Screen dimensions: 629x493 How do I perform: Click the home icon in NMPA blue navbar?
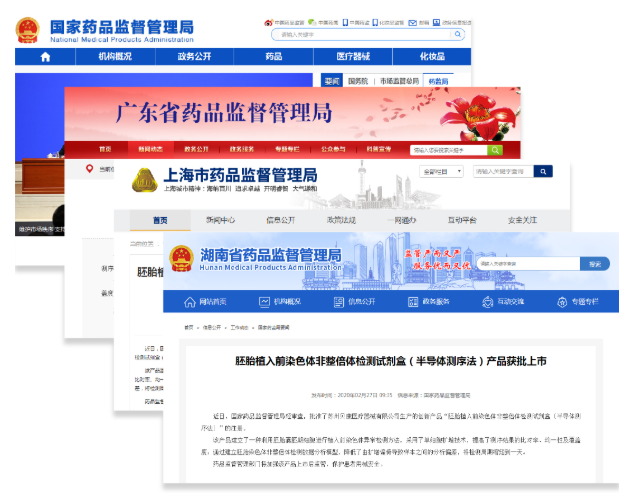(x=45, y=57)
